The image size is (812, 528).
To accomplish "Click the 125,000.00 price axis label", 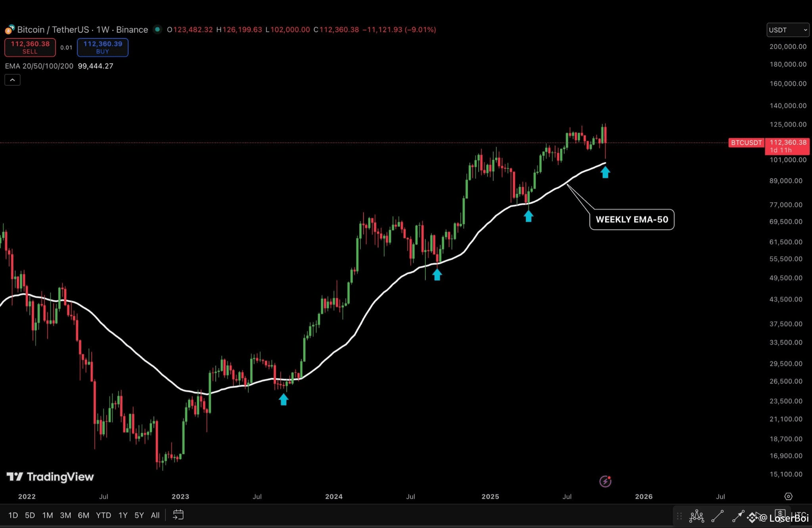I will 788,124.
